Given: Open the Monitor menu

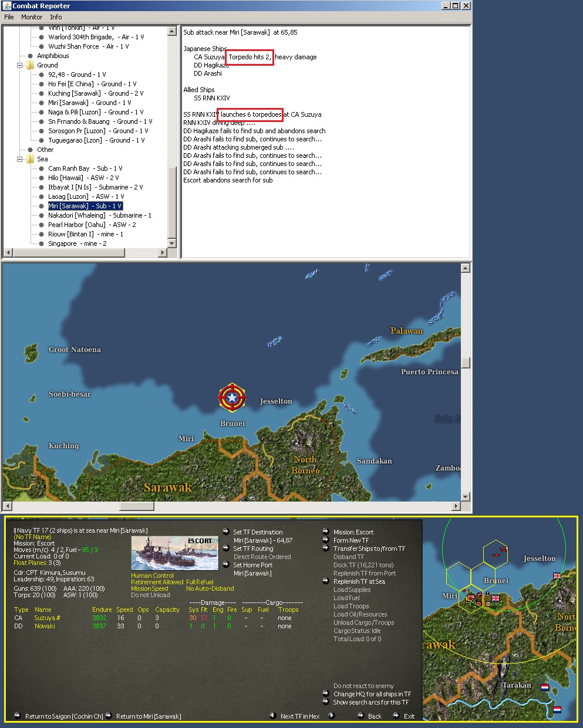Looking at the screenshot, I should 32,17.
